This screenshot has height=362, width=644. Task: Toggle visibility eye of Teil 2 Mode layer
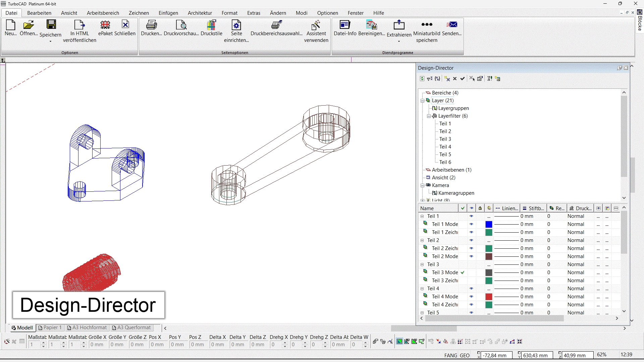pos(471,256)
